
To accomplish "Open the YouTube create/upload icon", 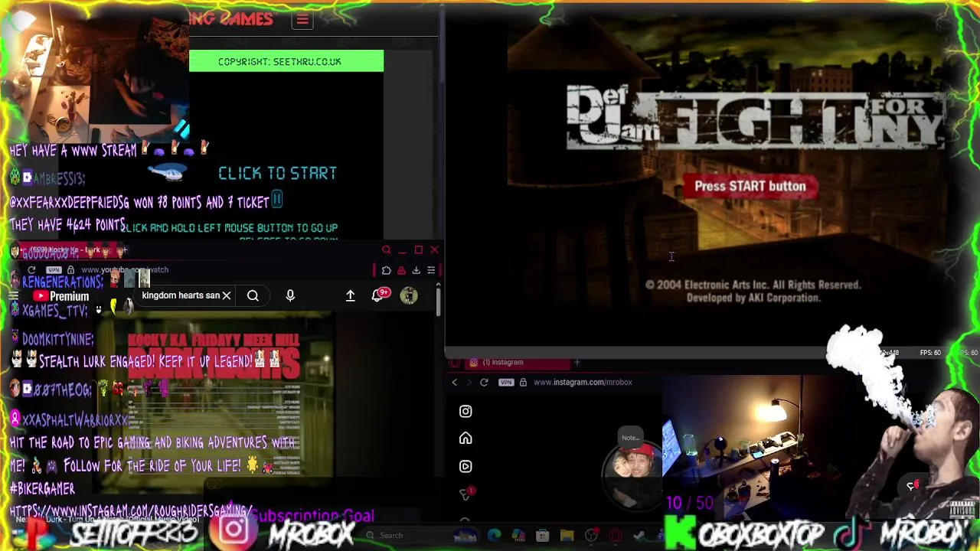I will click(350, 295).
